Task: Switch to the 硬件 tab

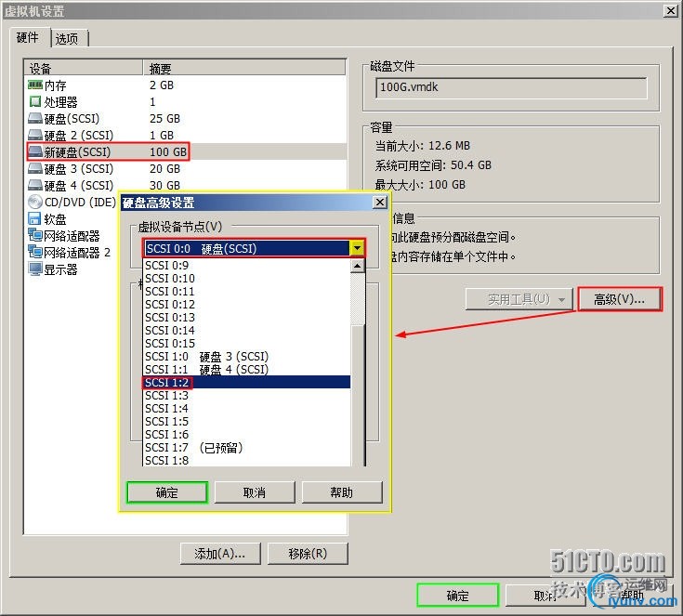Action: click(x=29, y=38)
